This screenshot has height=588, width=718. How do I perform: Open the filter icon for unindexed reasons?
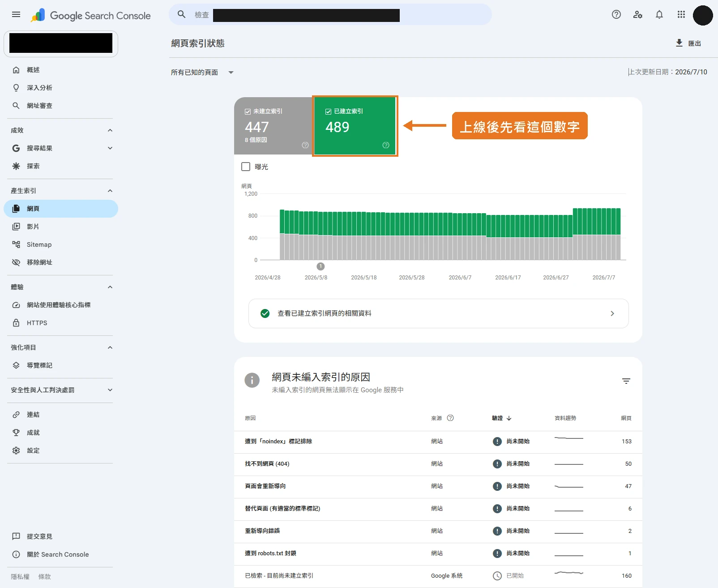pyautogui.click(x=626, y=381)
